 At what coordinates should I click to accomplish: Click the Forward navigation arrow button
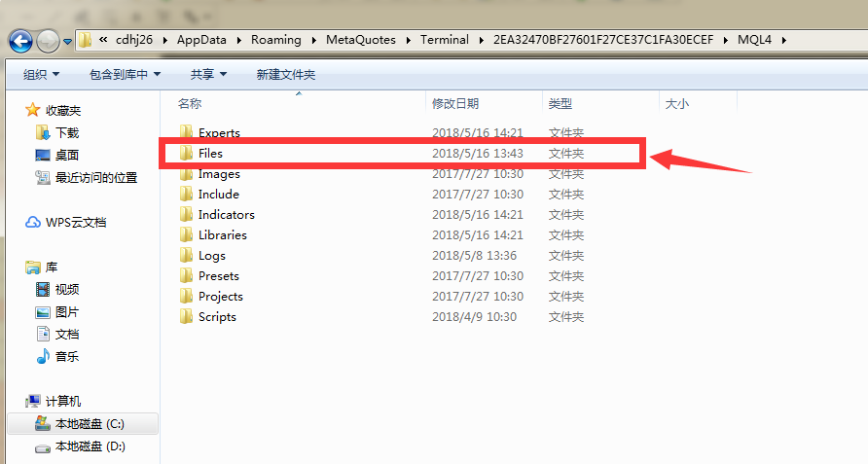tap(48, 41)
